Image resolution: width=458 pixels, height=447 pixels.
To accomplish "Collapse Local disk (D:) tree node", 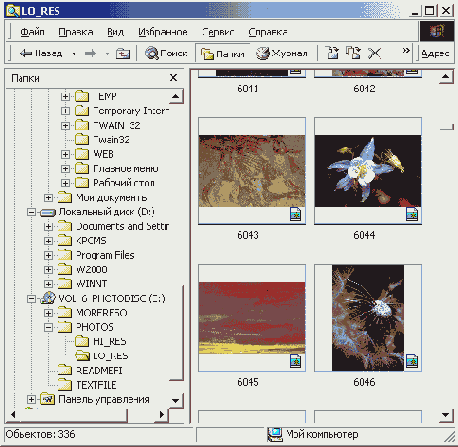I will (x=31, y=212).
